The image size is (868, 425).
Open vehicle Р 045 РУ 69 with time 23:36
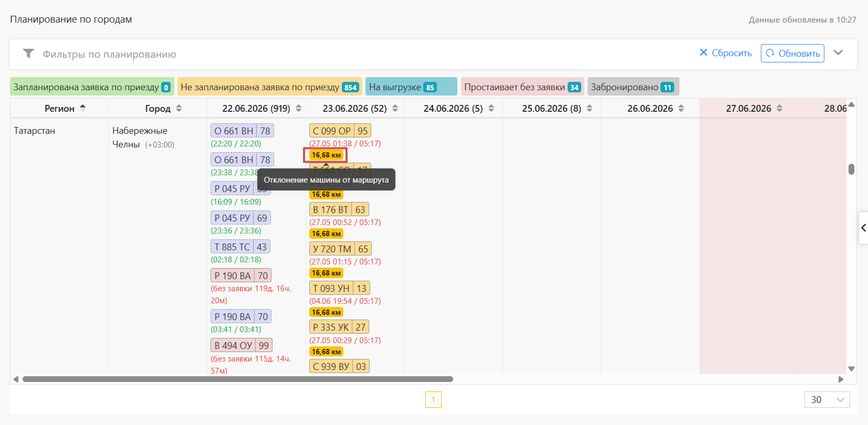click(x=240, y=218)
